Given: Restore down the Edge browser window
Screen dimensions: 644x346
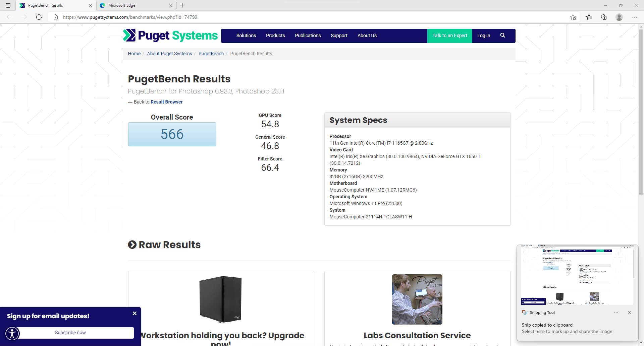Looking at the screenshot, I should point(621,5).
